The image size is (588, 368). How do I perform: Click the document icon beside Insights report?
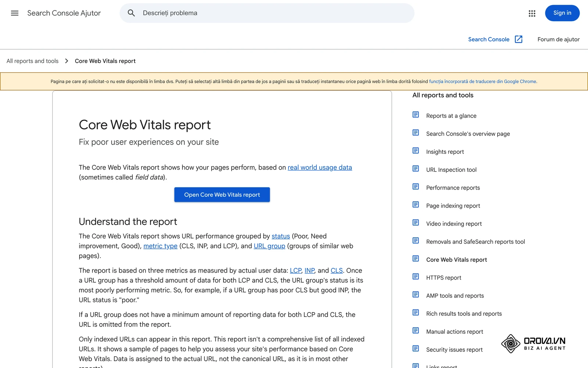(416, 151)
